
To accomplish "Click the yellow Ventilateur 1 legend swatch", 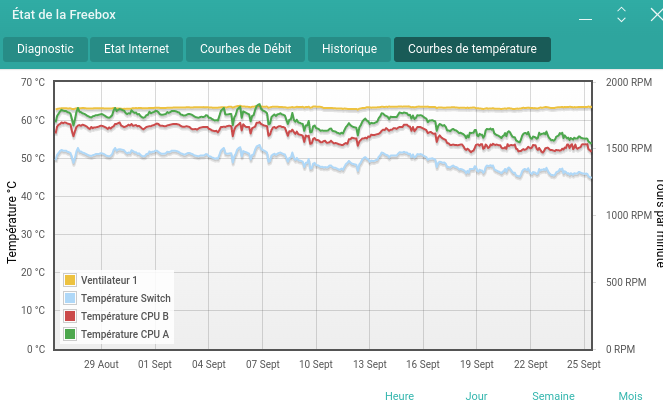I will coord(70,280).
